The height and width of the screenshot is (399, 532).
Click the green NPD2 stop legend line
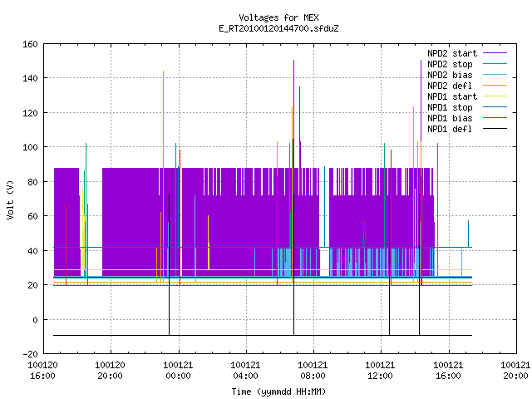(495, 63)
